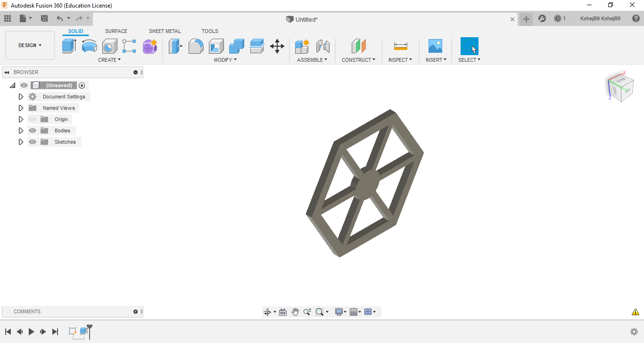Click the Insert image icon
The width and height of the screenshot is (644, 343).
coord(435,46)
